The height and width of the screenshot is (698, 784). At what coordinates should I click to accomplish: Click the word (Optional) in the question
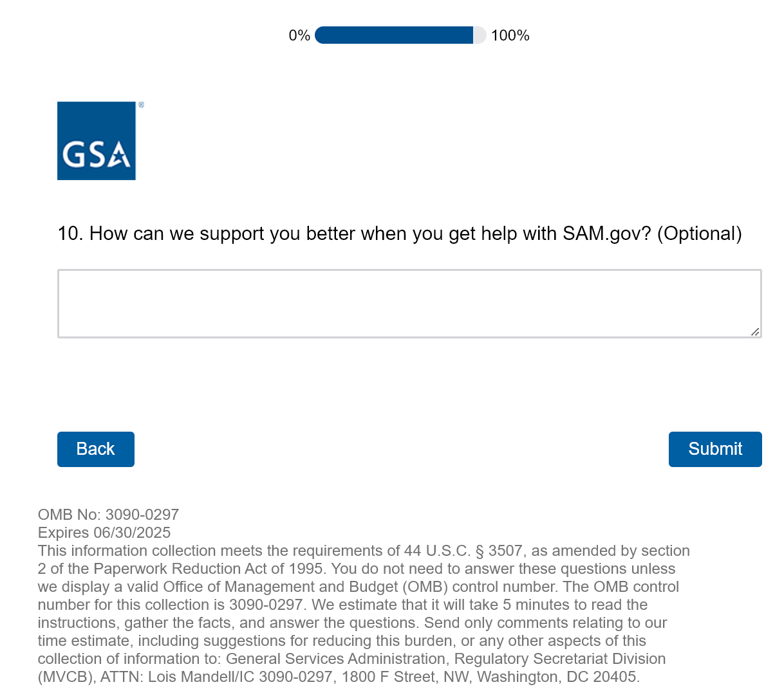point(699,234)
